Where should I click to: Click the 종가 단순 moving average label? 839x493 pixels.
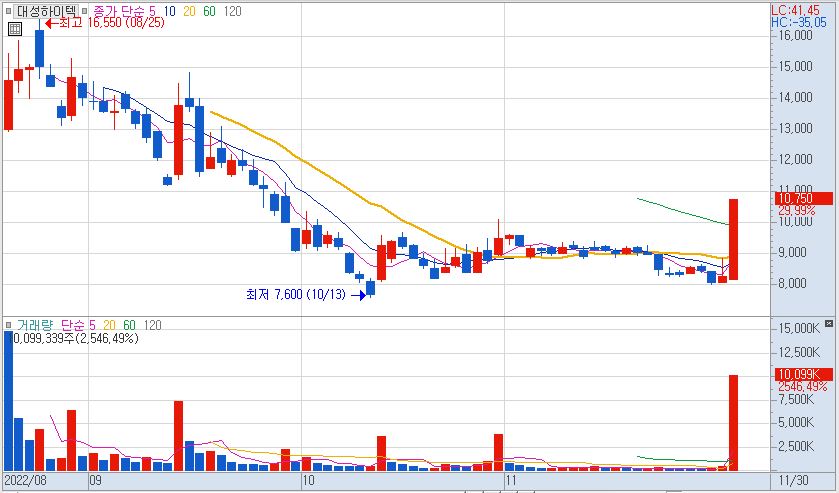click(x=117, y=11)
